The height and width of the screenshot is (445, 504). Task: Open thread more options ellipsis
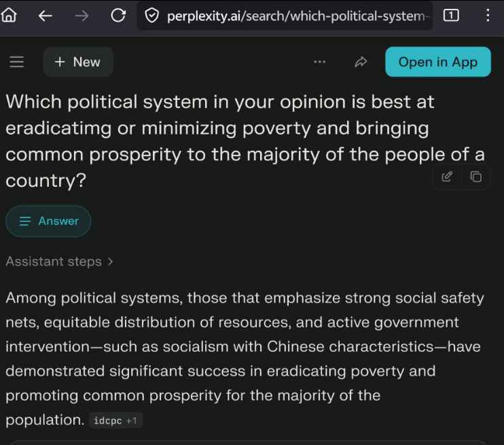coord(319,62)
